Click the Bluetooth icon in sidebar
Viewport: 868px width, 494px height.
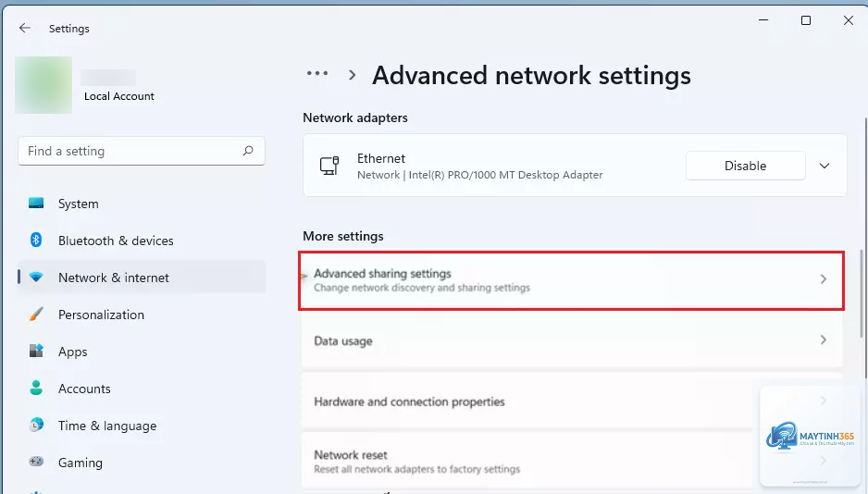click(x=36, y=241)
